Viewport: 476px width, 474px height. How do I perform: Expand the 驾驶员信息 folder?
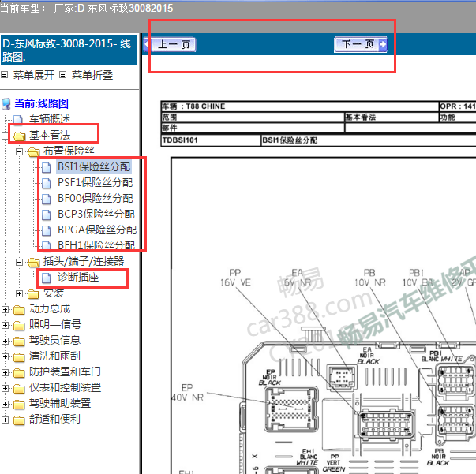[5, 341]
